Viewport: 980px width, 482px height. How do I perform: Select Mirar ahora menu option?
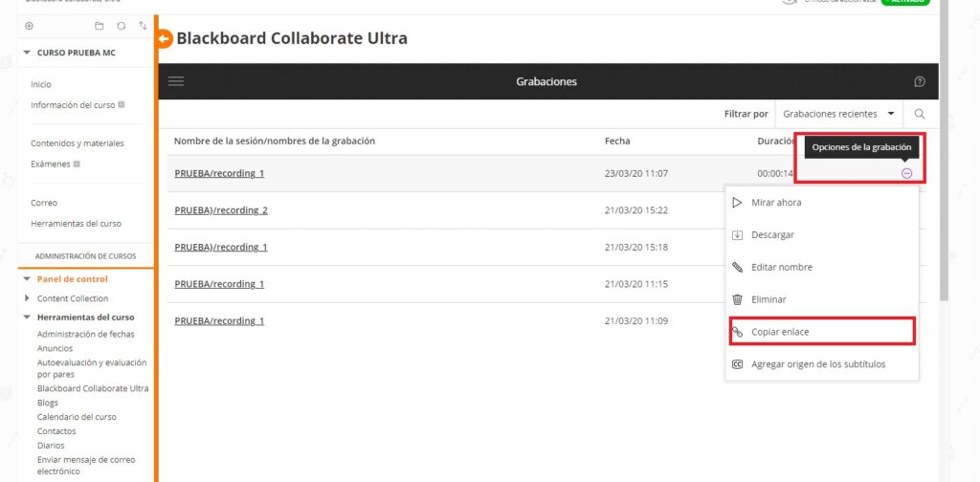click(776, 203)
